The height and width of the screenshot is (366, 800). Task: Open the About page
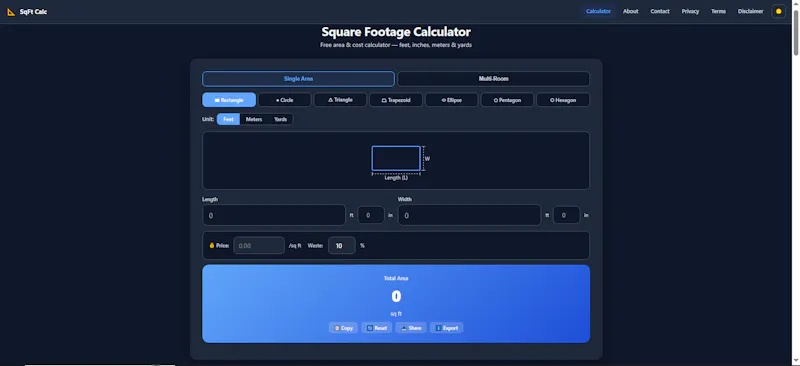point(630,11)
